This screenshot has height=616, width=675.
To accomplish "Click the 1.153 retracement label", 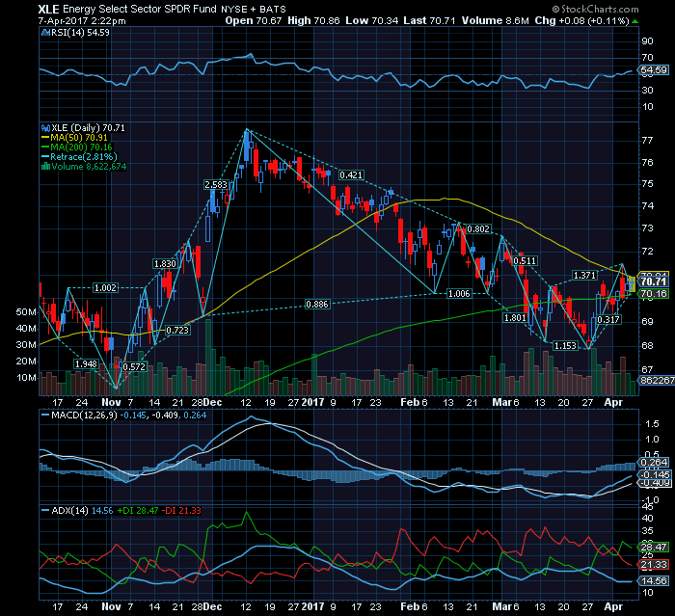I will pos(565,346).
